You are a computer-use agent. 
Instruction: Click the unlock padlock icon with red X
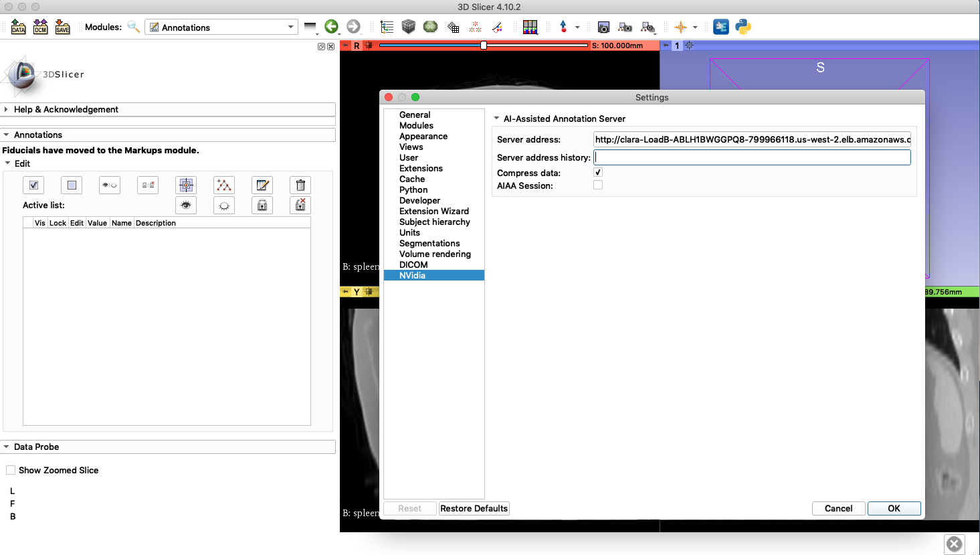[300, 206]
